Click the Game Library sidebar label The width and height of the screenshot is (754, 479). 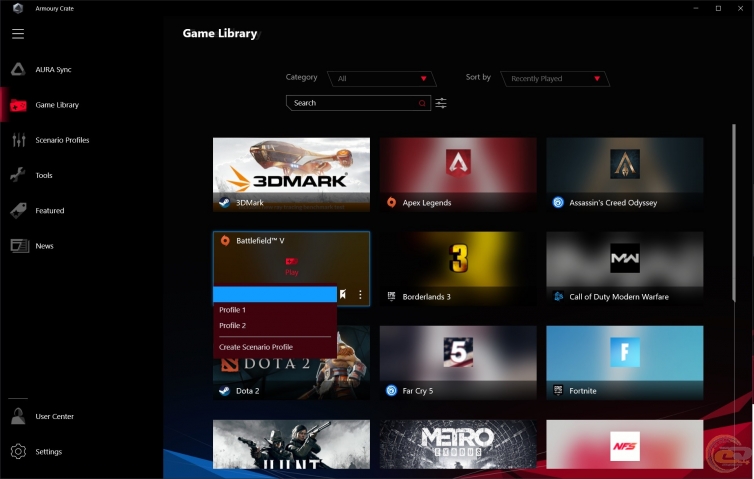point(57,105)
